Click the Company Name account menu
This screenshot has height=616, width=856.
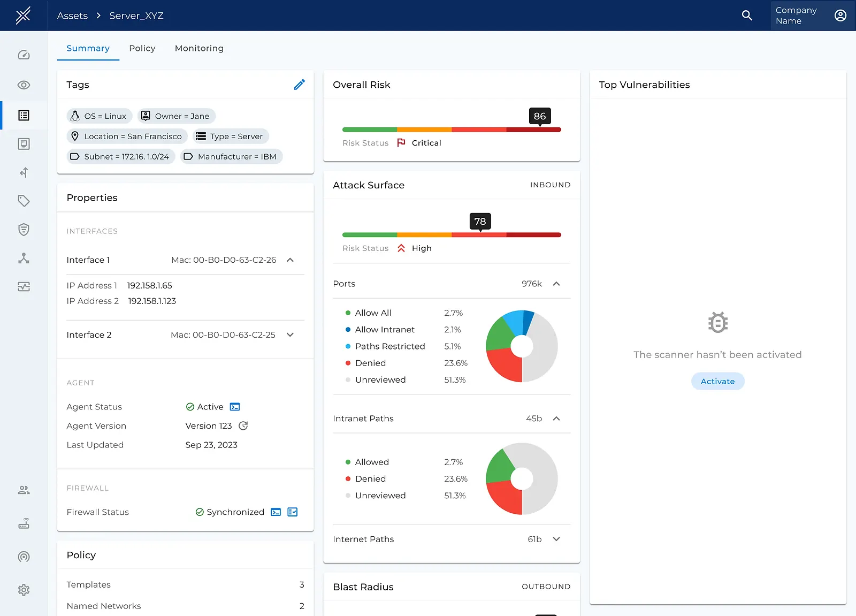[x=812, y=16]
